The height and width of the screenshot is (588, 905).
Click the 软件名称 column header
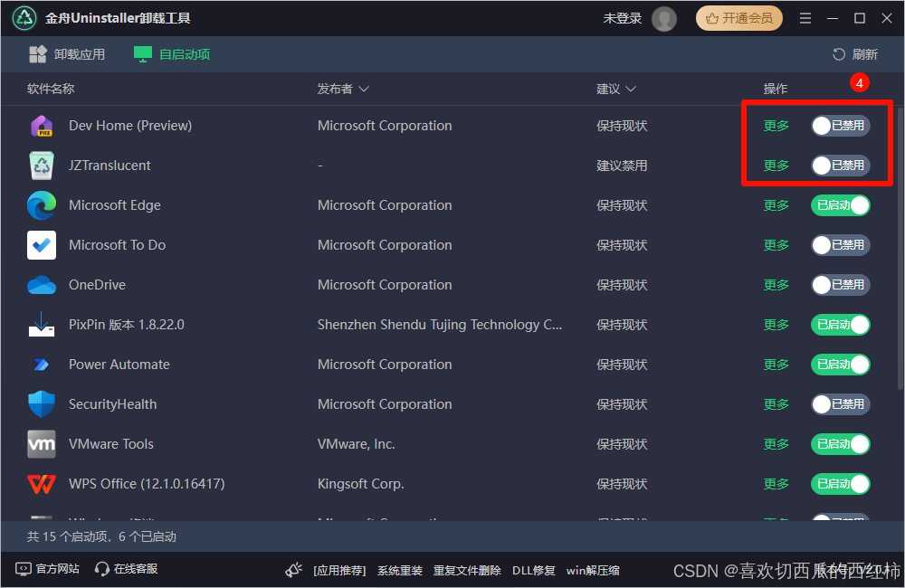(x=51, y=89)
